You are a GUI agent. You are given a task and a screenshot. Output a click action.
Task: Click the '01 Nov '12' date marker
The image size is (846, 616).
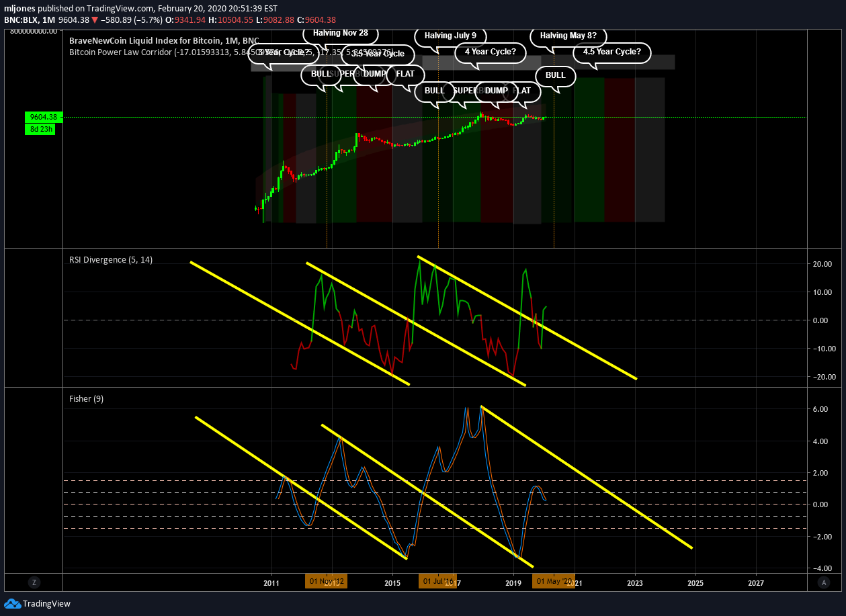click(x=326, y=582)
